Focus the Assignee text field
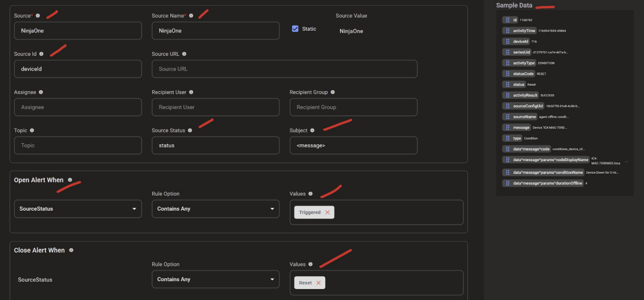The width and height of the screenshot is (644, 300). click(78, 107)
